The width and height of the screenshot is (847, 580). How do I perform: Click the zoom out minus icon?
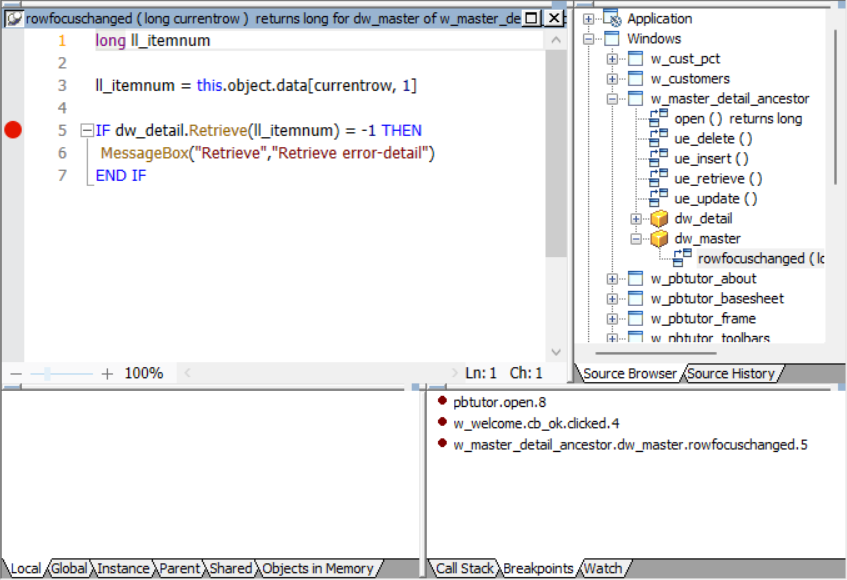point(15,374)
